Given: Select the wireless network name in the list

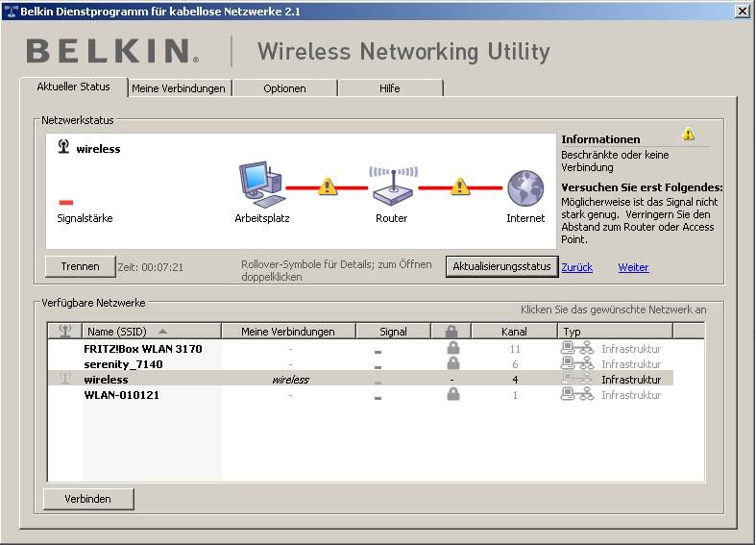Looking at the screenshot, I should coord(106,380).
